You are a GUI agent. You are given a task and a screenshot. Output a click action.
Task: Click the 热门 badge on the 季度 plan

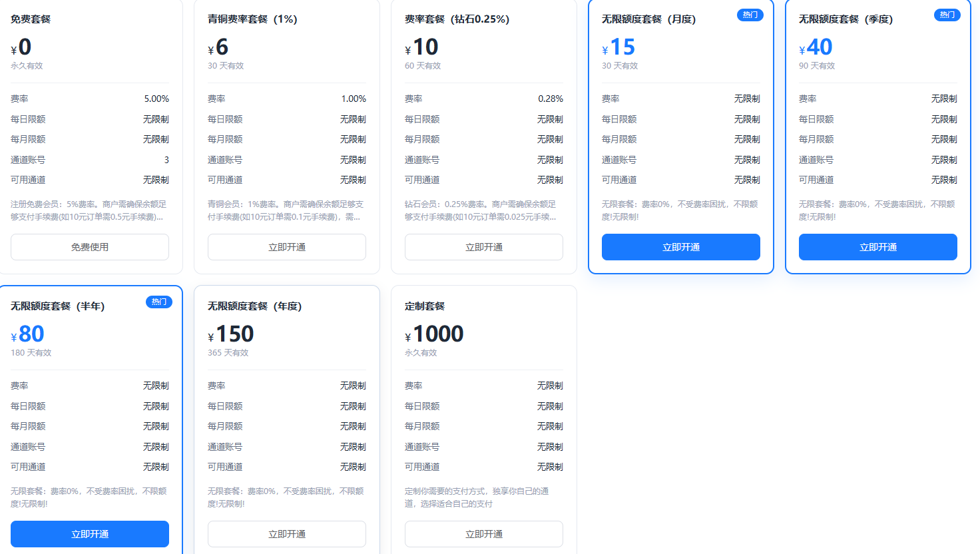[x=947, y=15]
